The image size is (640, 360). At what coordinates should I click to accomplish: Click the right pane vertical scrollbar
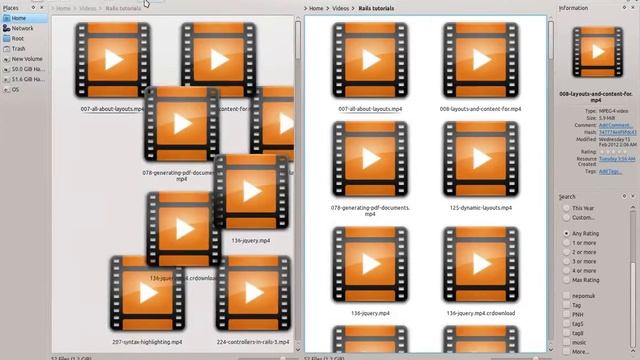pyautogui.click(x=551, y=40)
